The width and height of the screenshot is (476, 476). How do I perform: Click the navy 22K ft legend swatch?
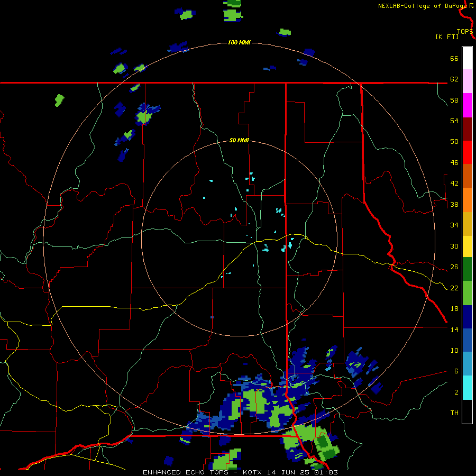point(467,317)
